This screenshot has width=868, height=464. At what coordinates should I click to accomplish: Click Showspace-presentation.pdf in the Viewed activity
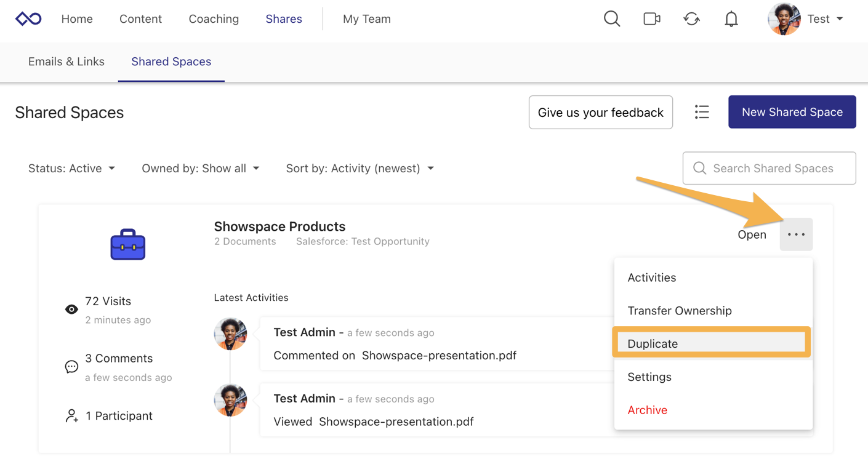click(x=396, y=422)
